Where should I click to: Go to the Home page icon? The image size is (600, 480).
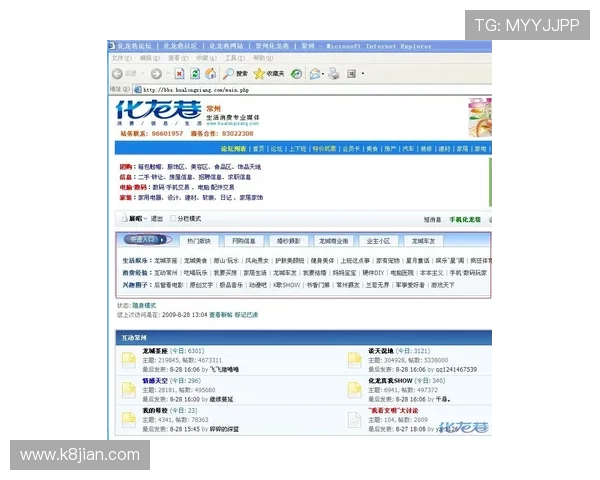[x=210, y=73]
